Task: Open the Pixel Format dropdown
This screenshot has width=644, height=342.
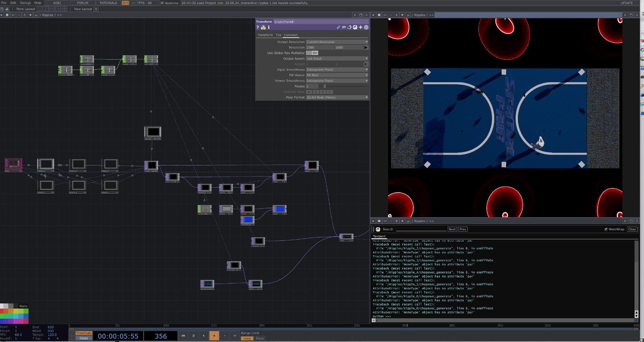Action: 337,97
